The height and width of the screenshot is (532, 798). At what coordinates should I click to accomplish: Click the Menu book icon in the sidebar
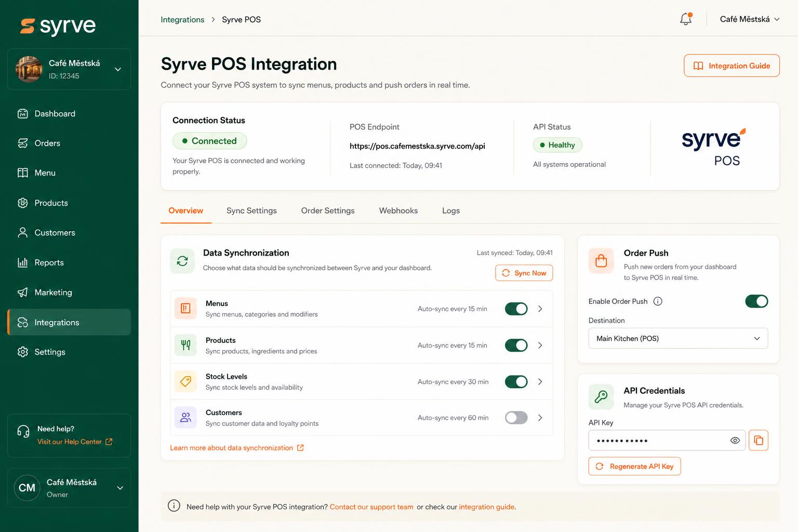click(x=23, y=173)
